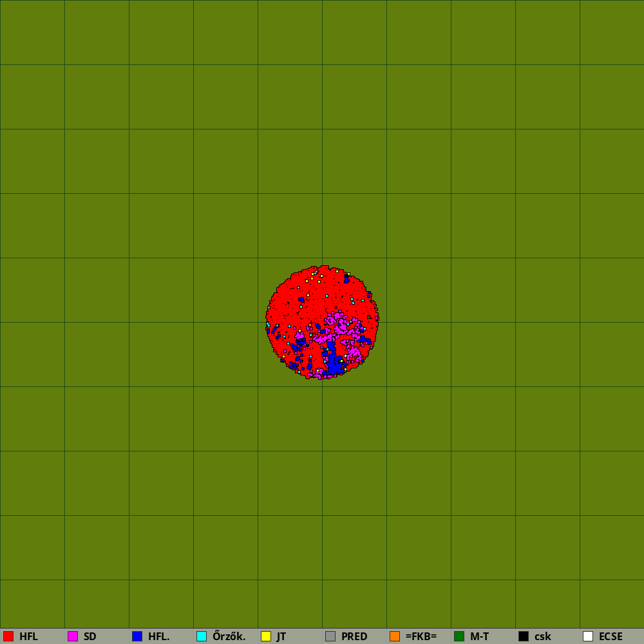644x644 pixels.
Task: Click the green M-T legend swatch
Action: click(x=459, y=636)
